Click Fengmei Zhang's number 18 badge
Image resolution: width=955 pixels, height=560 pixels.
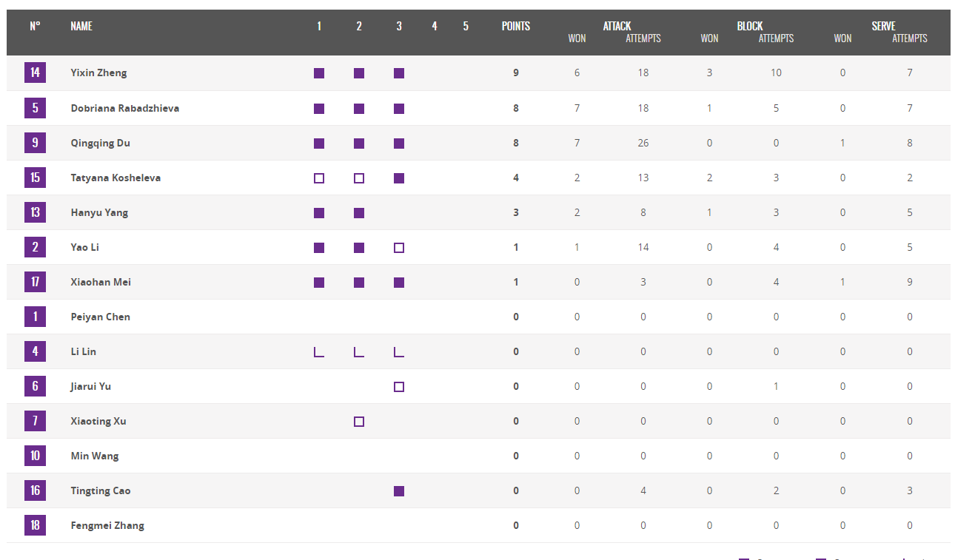coord(35,525)
